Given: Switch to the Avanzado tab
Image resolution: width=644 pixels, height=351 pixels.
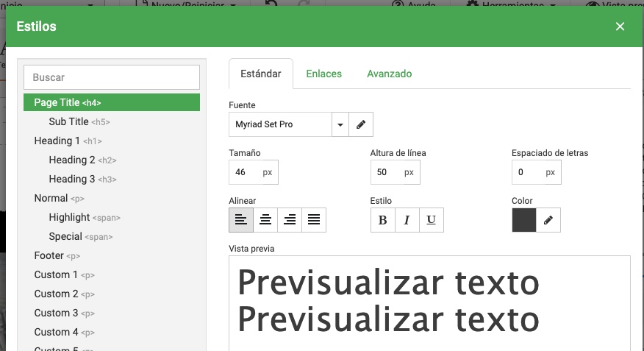Looking at the screenshot, I should tap(389, 74).
